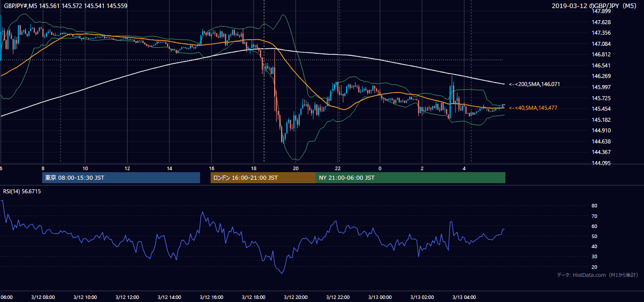
Task: Click the 3/12 12:00 time axis label
Action: [127, 297]
